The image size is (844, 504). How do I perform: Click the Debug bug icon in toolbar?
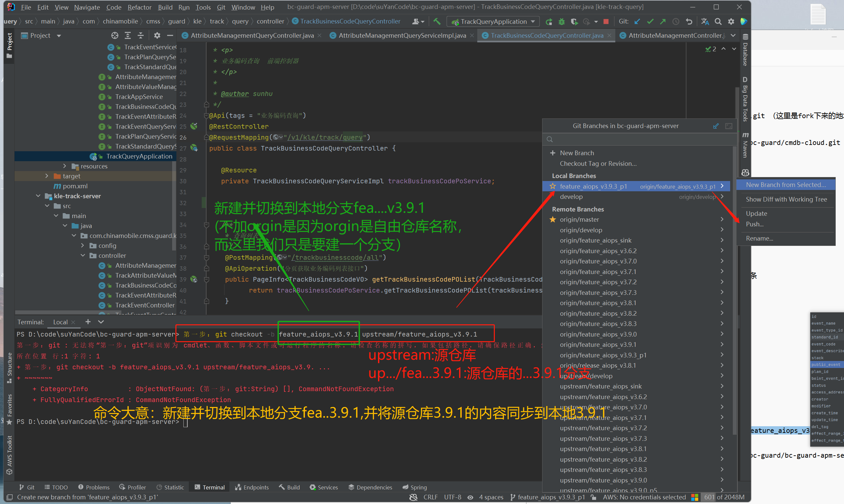562,22
